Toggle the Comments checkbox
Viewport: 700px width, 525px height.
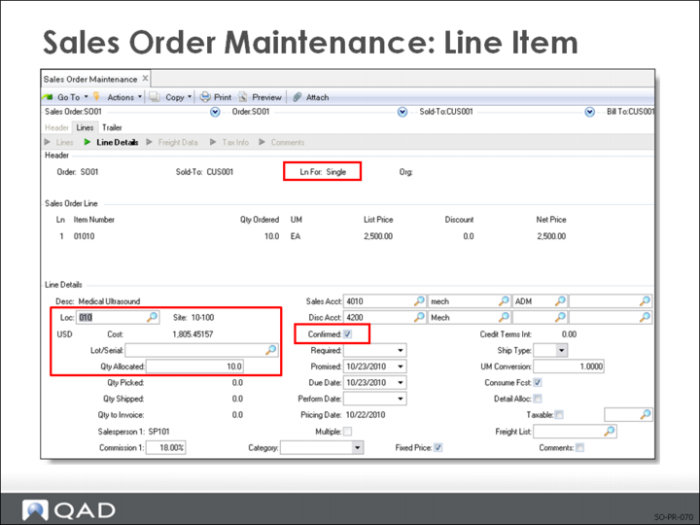pyautogui.click(x=579, y=447)
